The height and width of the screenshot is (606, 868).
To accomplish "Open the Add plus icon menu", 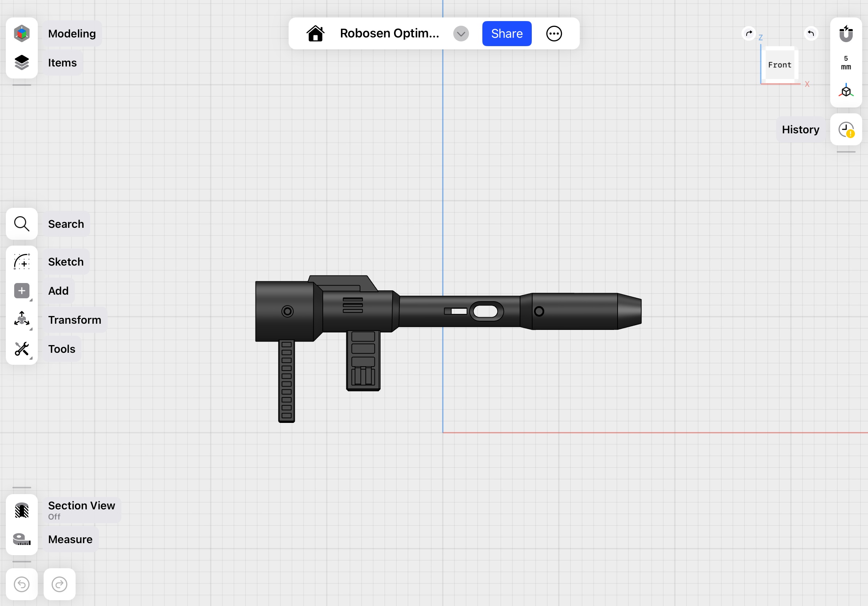I will point(21,291).
